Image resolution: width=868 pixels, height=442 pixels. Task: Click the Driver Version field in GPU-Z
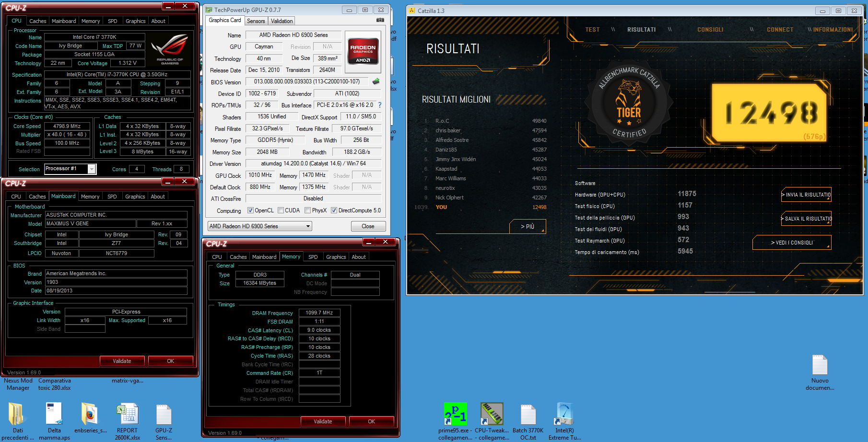pos(314,163)
